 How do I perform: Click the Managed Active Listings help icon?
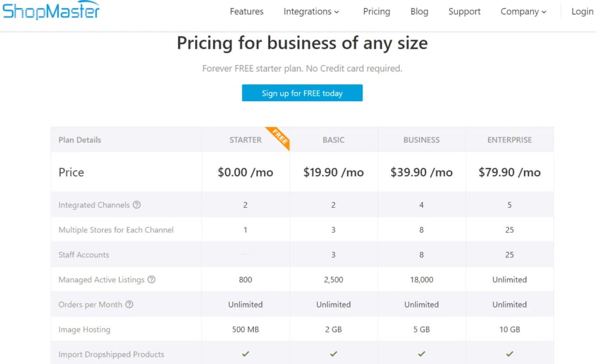(151, 279)
